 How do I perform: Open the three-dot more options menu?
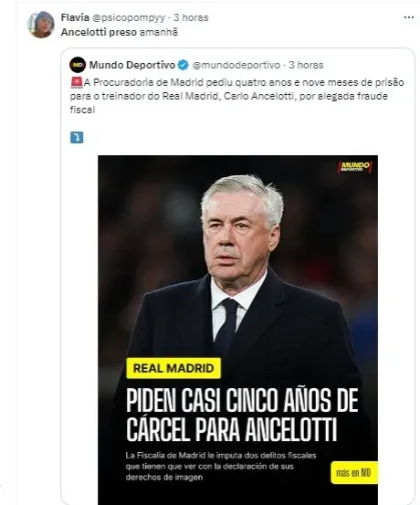[x=409, y=17]
